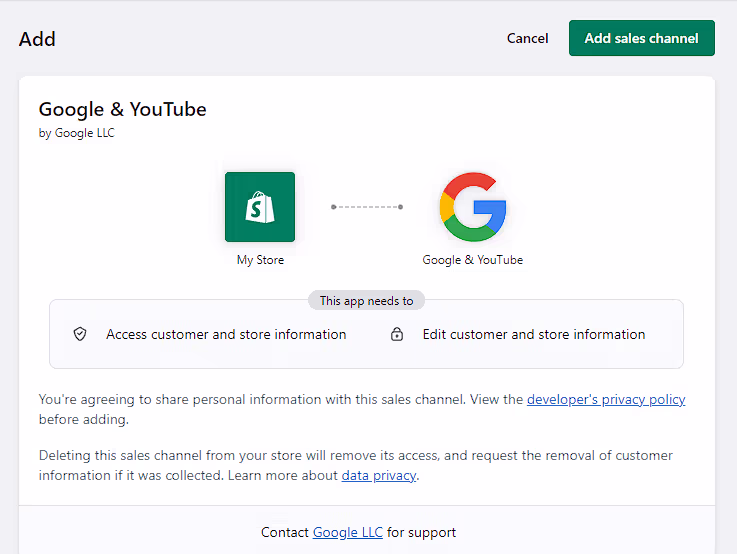Click the shield checkmark access icon
This screenshot has height=554, width=737.
tap(80, 334)
